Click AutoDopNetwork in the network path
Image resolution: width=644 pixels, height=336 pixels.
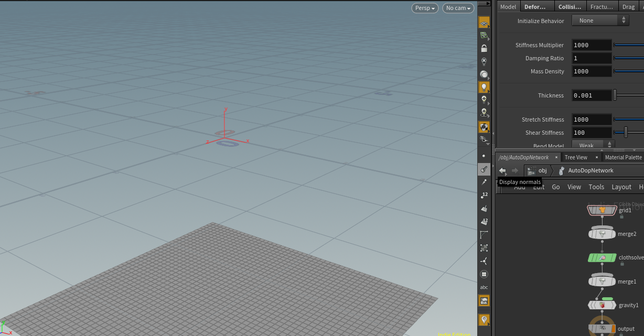(586, 170)
